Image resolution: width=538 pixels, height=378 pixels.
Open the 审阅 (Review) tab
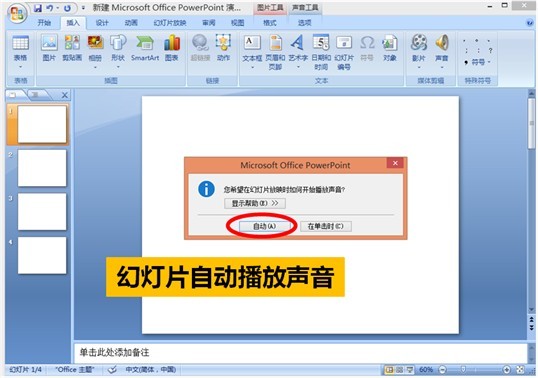coord(209,23)
